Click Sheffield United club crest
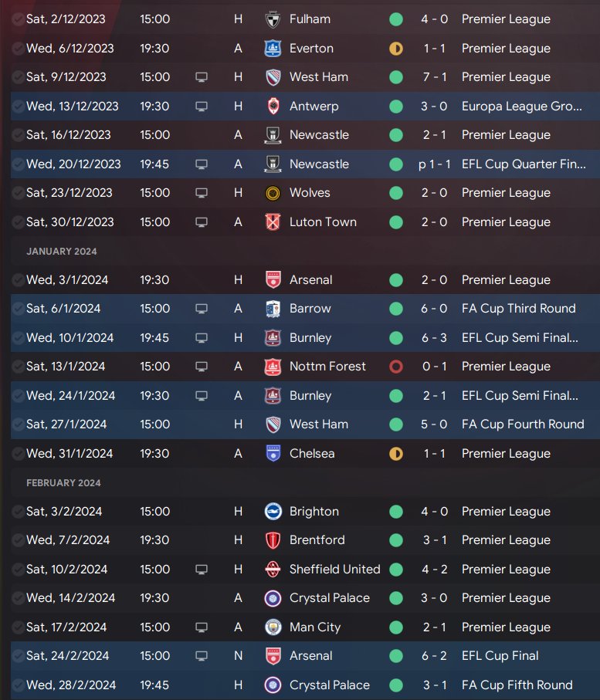The width and height of the screenshot is (600, 700). (x=273, y=570)
